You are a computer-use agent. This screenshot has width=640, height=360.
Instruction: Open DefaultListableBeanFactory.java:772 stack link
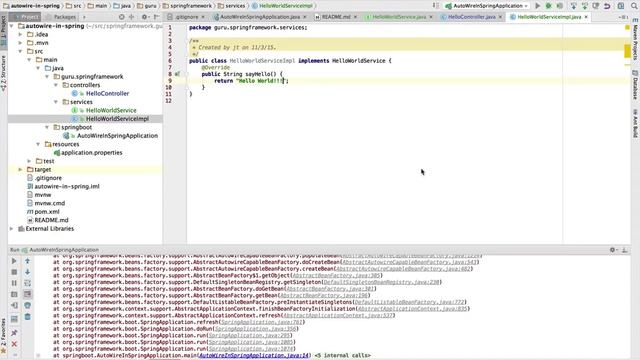[x=409, y=302]
